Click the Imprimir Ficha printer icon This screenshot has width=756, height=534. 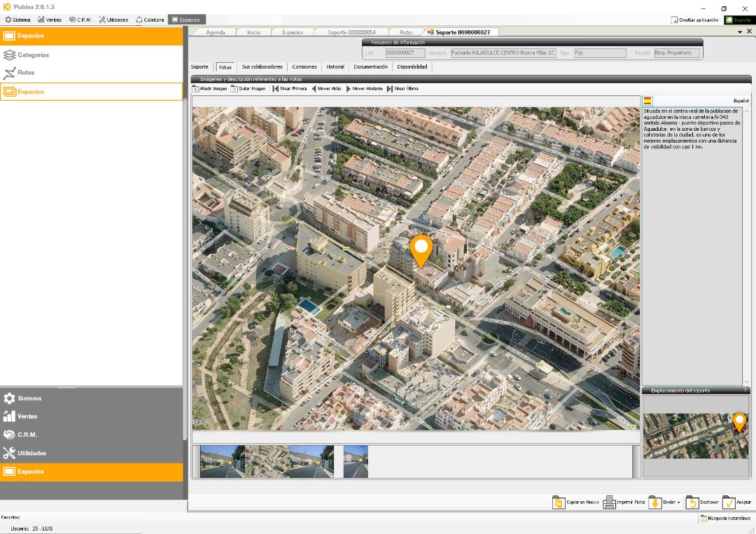(x=609, y=502)
